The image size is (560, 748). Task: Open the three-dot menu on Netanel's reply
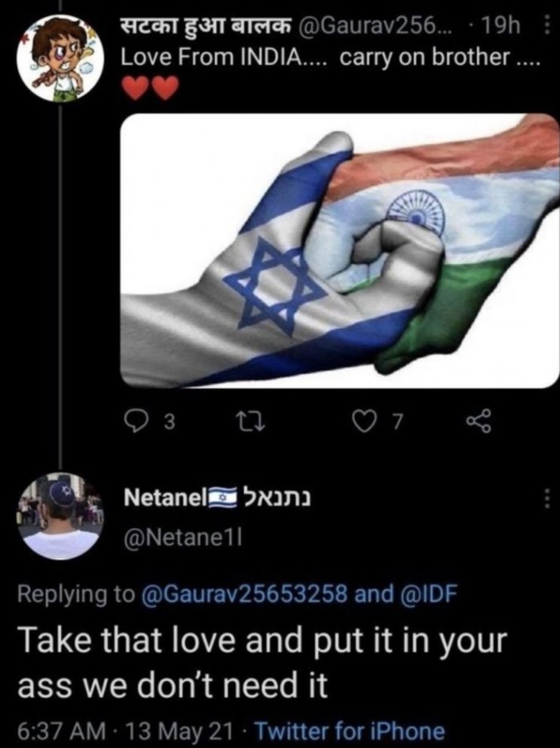point(547,498)
